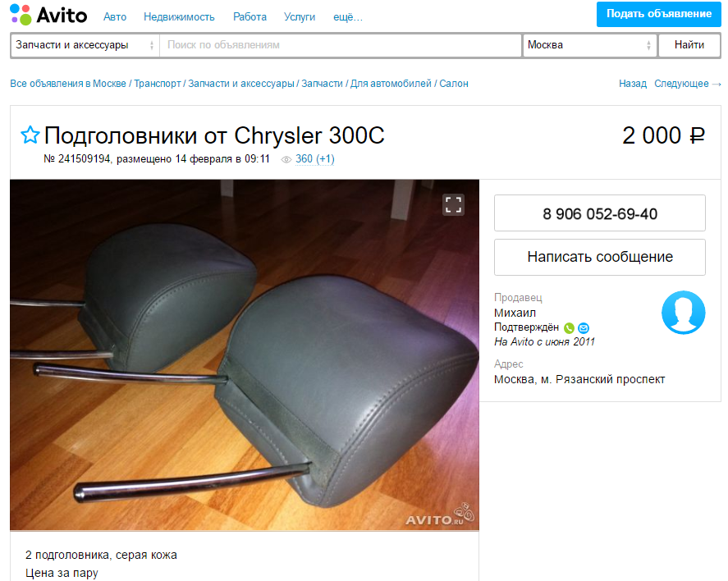Screen dimensions: 728x581
Task: Click the Avito logo
Action: tap(48, 15)
